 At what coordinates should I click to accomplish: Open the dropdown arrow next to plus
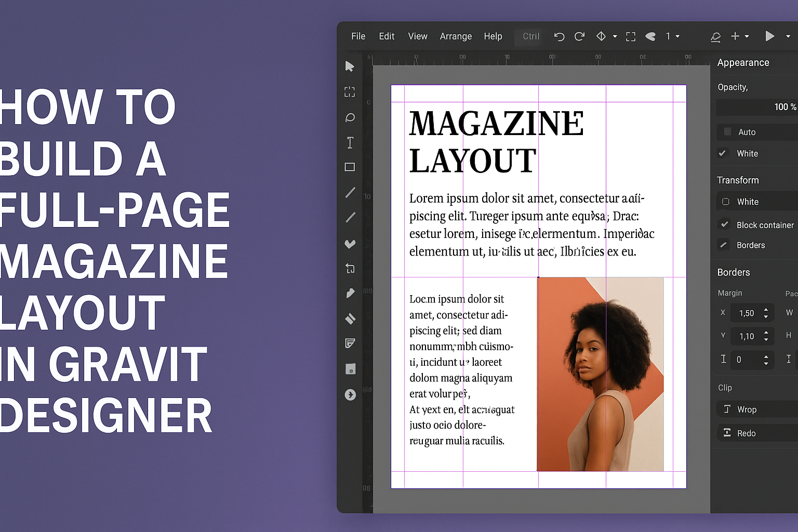(747, 36)
